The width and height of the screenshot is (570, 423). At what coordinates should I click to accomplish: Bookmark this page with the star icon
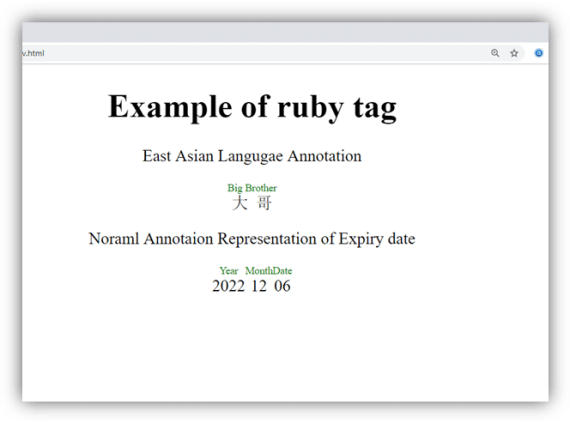coord(514,53)
